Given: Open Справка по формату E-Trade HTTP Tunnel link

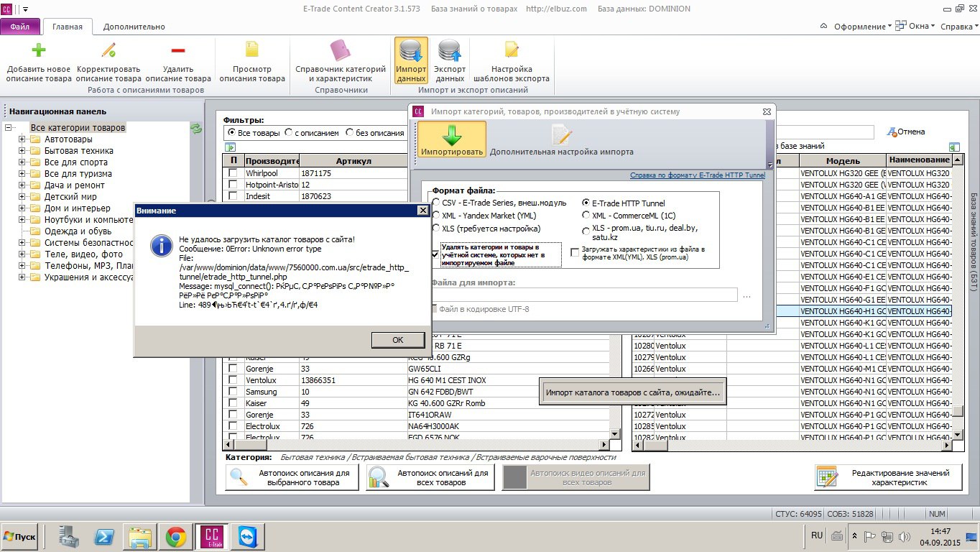Looking at the screenshot, I should [x=698, y=175].
